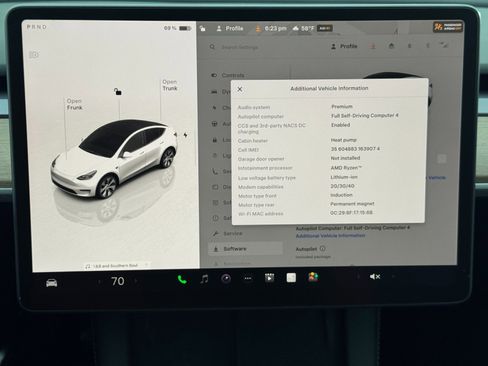Select the steering-wheel Autopilot menu item
488x366 pixels.
[x=221, y=124]
